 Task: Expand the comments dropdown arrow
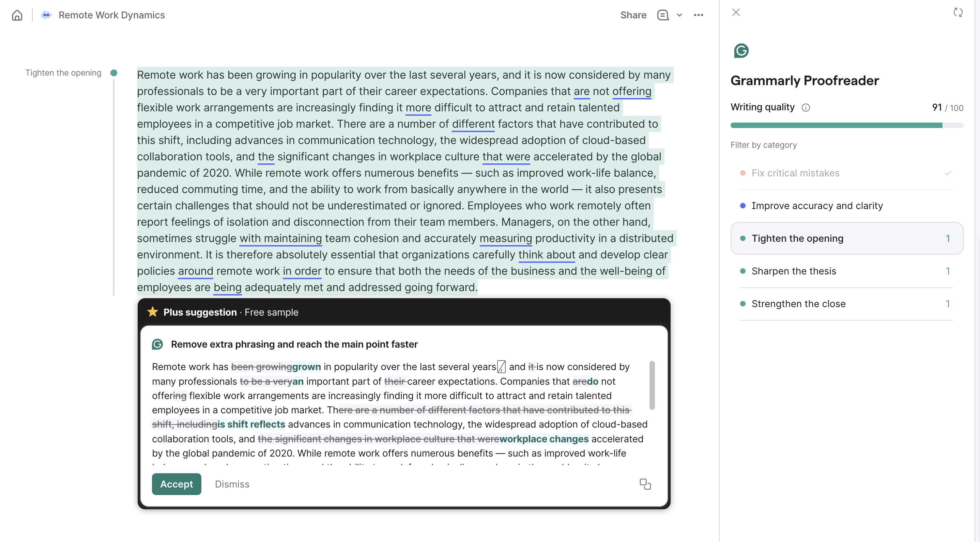(x=679, y=15)
